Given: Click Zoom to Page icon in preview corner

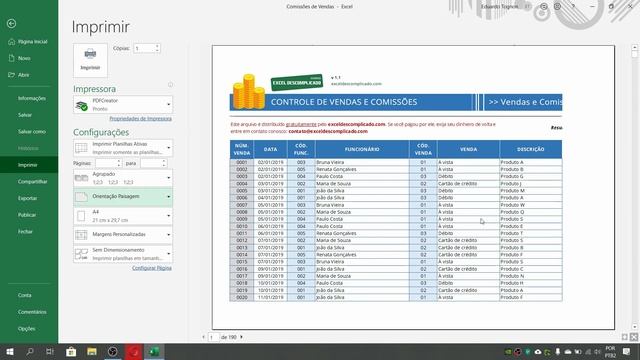Looking at the screenshot, I should click(x=634, y=337).
